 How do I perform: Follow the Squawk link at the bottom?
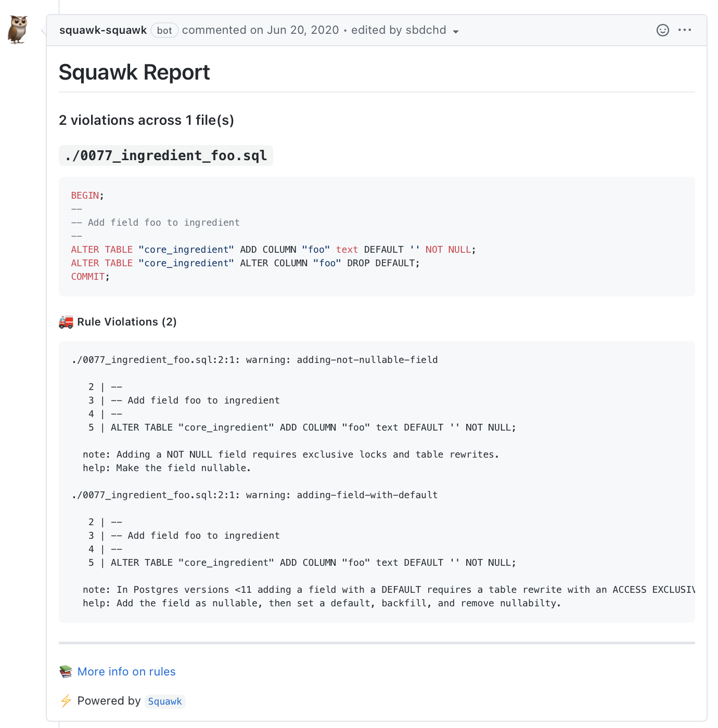(165, 701)
